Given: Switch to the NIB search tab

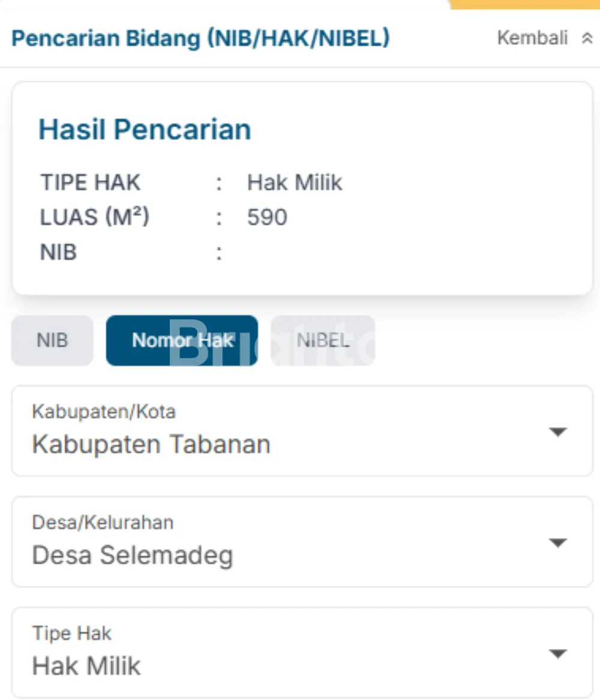Looking at the screenshot, I should [x=52, y=340].
